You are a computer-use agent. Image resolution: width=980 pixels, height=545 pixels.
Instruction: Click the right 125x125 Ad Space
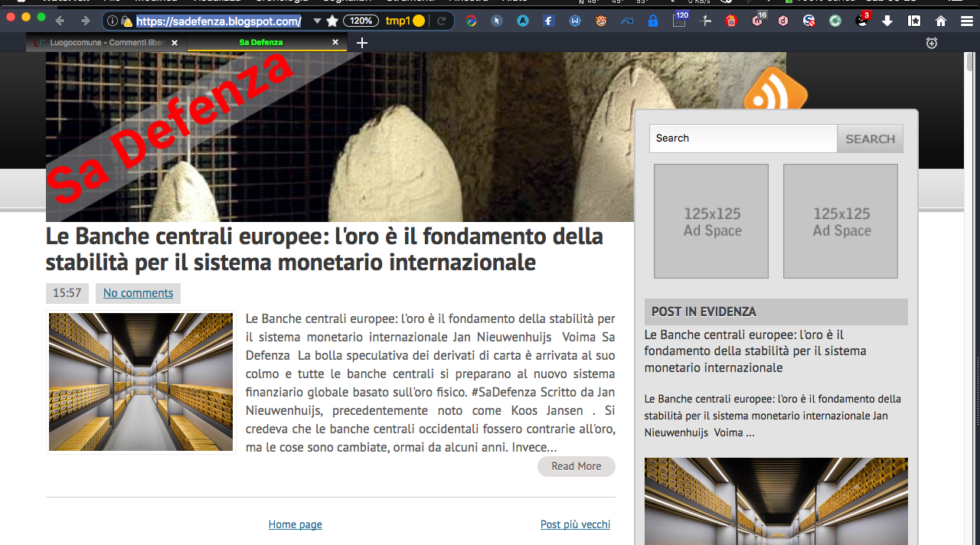tap(841, 221)
